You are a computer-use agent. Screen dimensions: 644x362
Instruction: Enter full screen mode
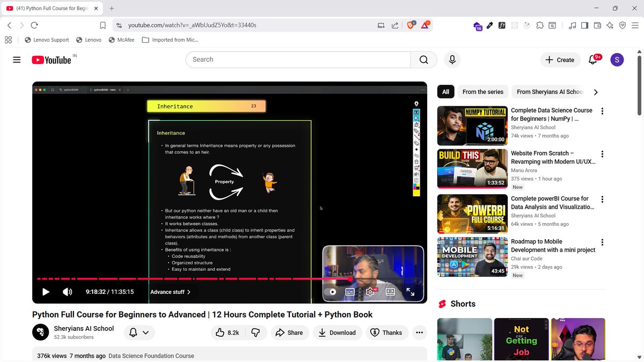pyautogui.click(x=410, y=292)
